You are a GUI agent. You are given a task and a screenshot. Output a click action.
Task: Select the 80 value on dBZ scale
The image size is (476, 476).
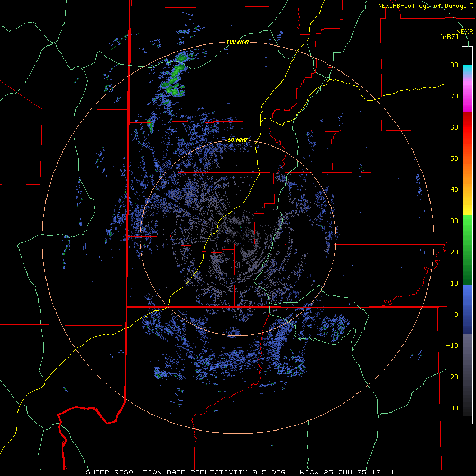click(x=454, y=65)
